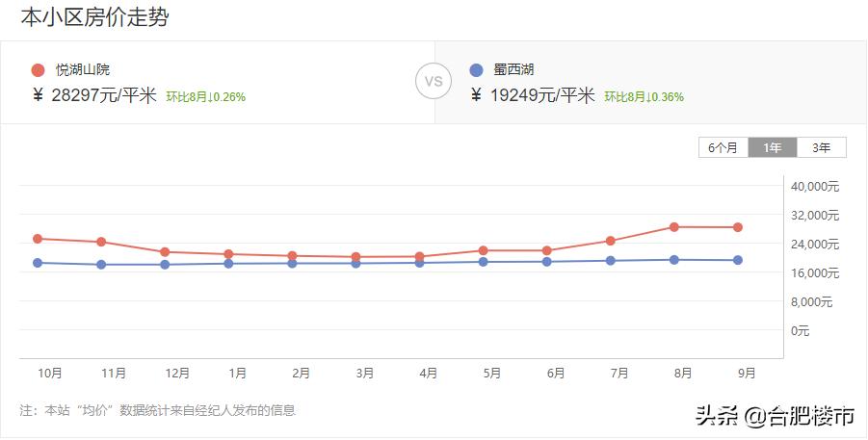This screenshot has height=440, width=868.
Task: Click red data point for 10月
Action: click(x=38, y=239)
